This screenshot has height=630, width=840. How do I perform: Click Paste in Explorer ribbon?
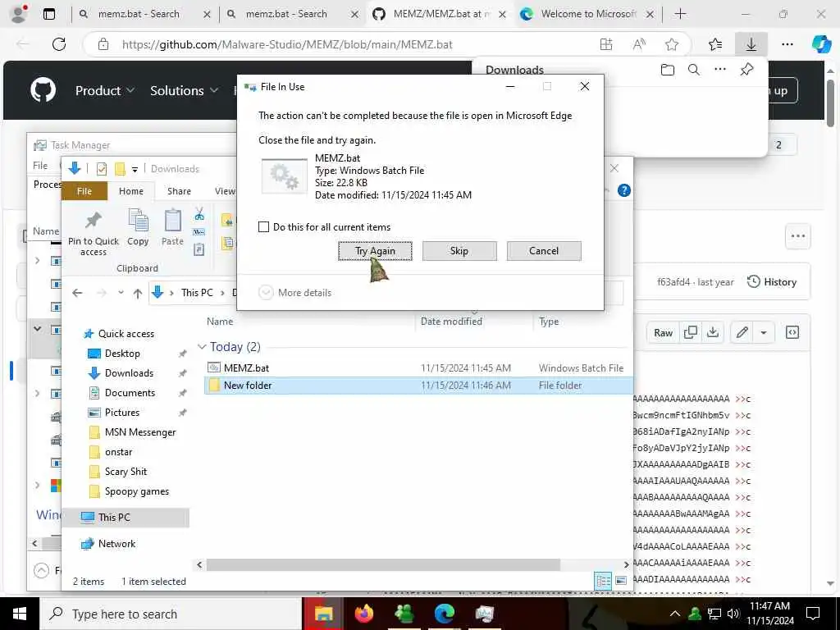[172, 228]
